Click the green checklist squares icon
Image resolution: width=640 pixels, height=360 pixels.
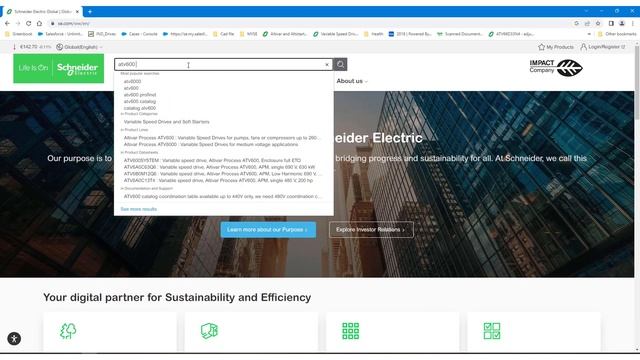pyautogui.click(x=491, y=331)
